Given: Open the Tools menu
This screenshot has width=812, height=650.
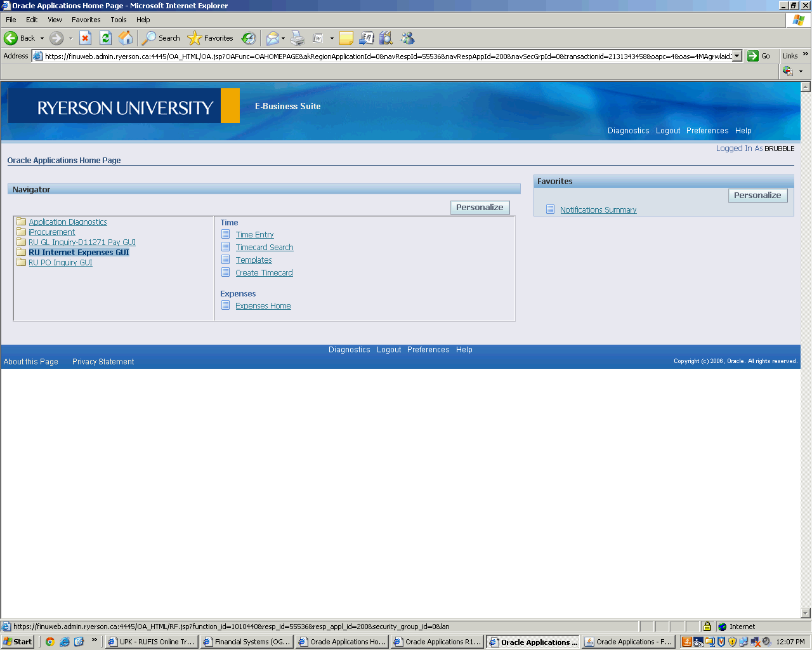Looking at the screenshot, I should point(119,20).
